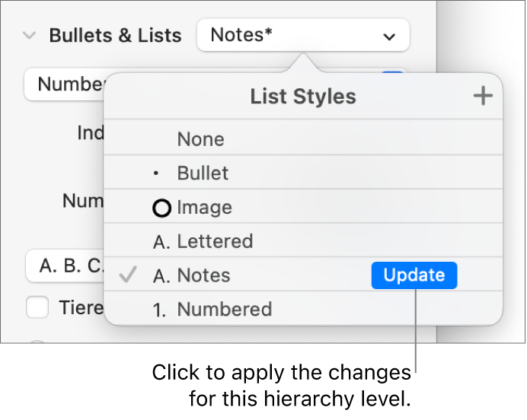527x420 pixels.
Task: Open the Numbered list type dropdown
Action: 69,84
